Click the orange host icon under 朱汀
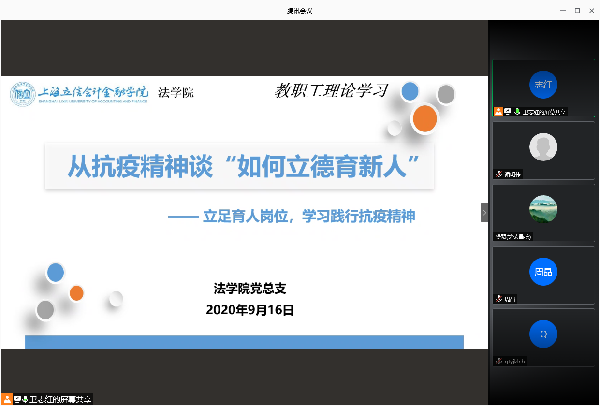 498,110
